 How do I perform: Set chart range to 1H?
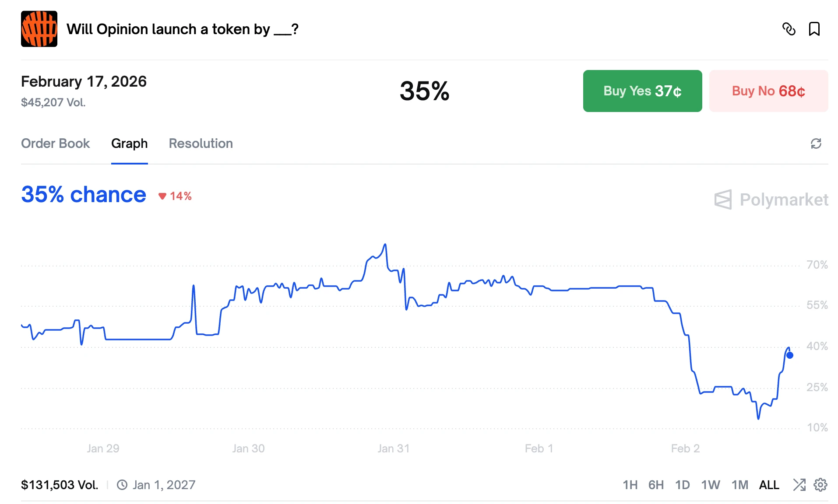[630, 485]
